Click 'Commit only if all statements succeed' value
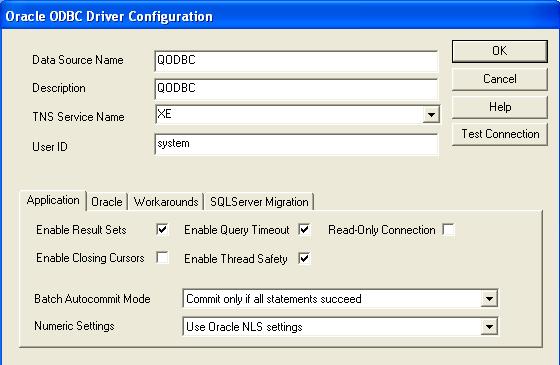 click(274, 299)
